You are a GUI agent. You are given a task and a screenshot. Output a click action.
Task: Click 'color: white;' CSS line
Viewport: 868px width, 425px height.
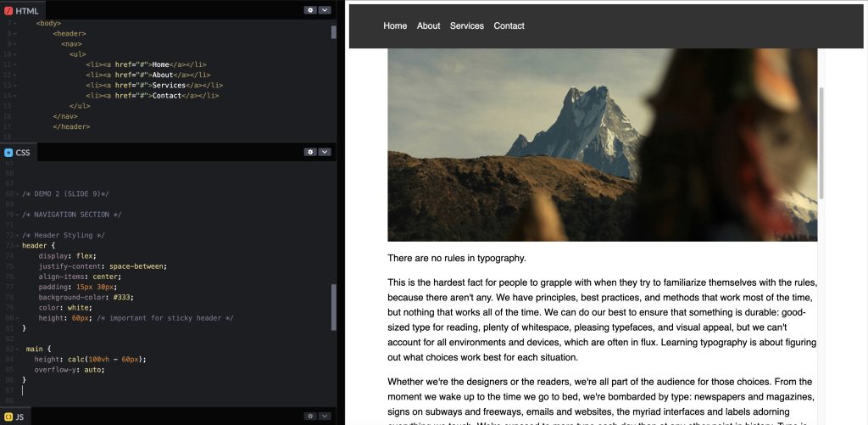pos(65,308)
